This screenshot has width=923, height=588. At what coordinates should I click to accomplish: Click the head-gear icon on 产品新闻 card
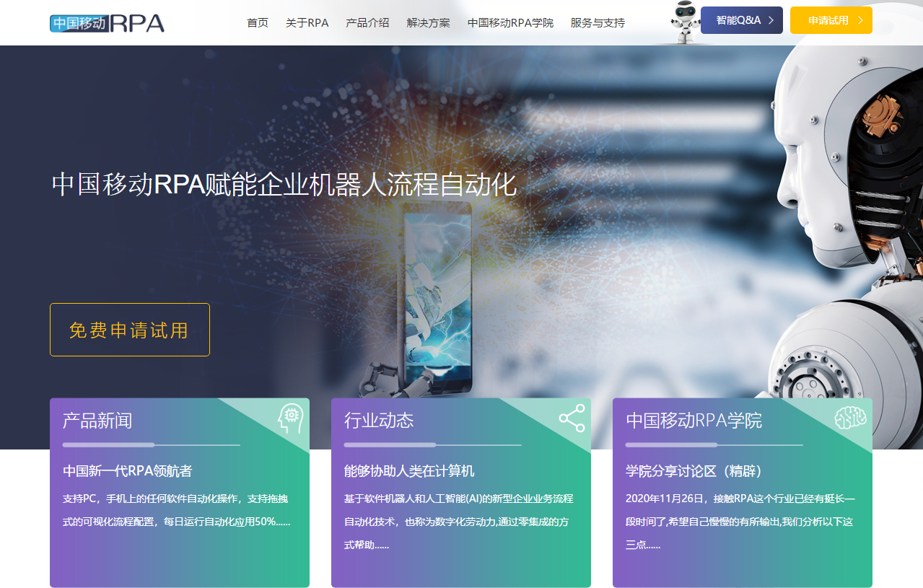tap(291, 418)
